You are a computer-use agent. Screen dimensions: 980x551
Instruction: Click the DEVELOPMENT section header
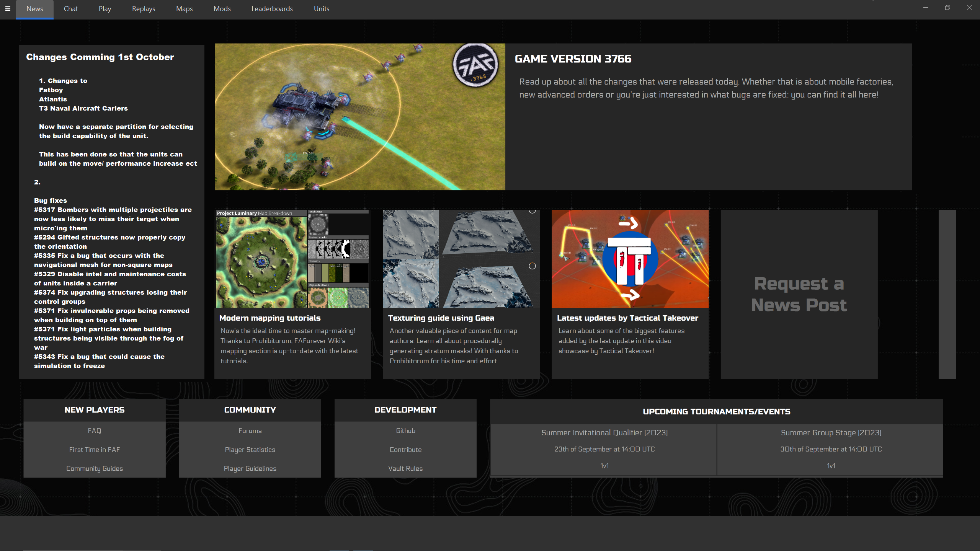(405, 410)
